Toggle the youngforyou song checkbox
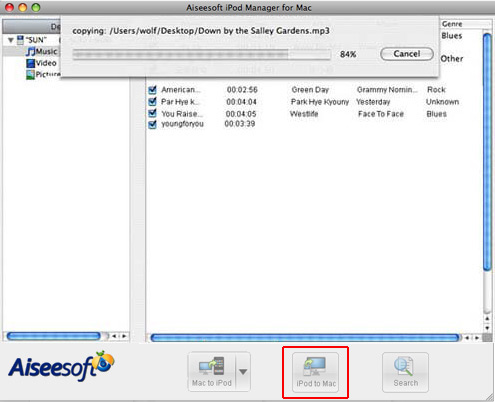This screenshot has width=495, height=402. tap(152, 124)
